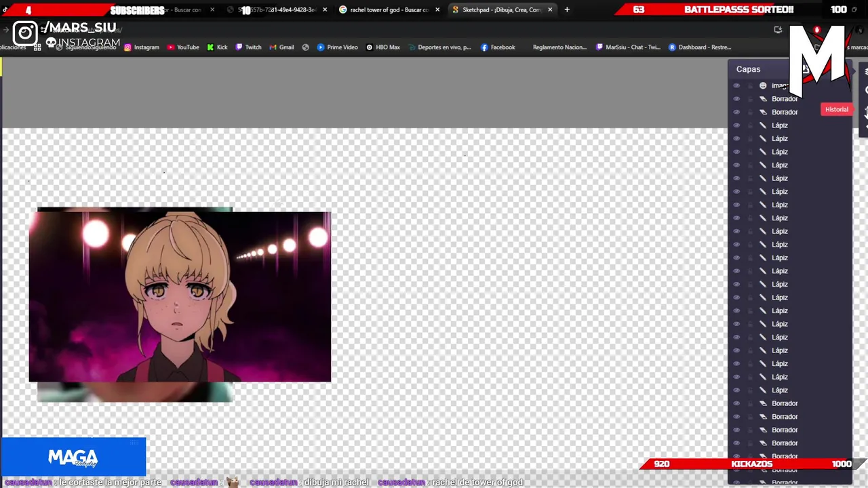Click the eraser icon of the topmost Borrador layer
The height and width of the screenshot is (488, 868).
click(x=763, y=99)
